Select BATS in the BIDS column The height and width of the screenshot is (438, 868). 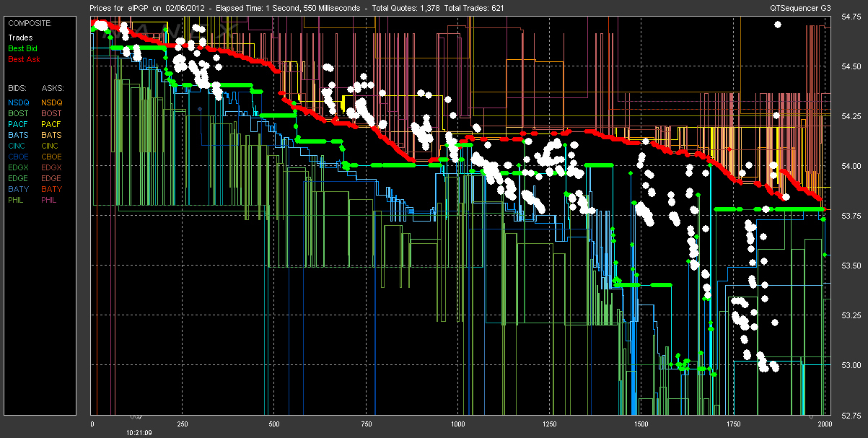(18, 135)
